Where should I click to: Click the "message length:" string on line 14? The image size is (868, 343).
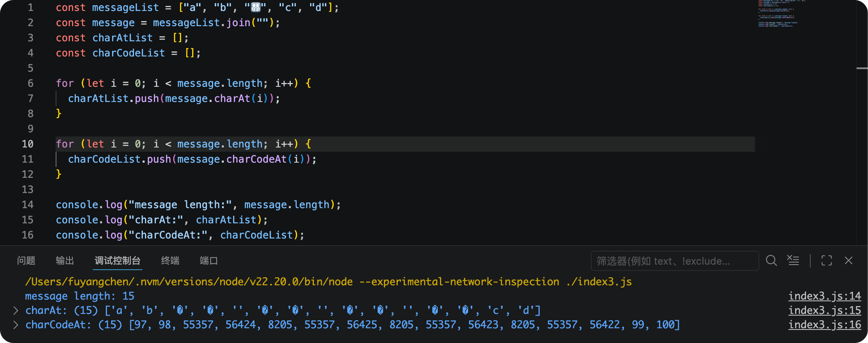click(x=180, y=205)
